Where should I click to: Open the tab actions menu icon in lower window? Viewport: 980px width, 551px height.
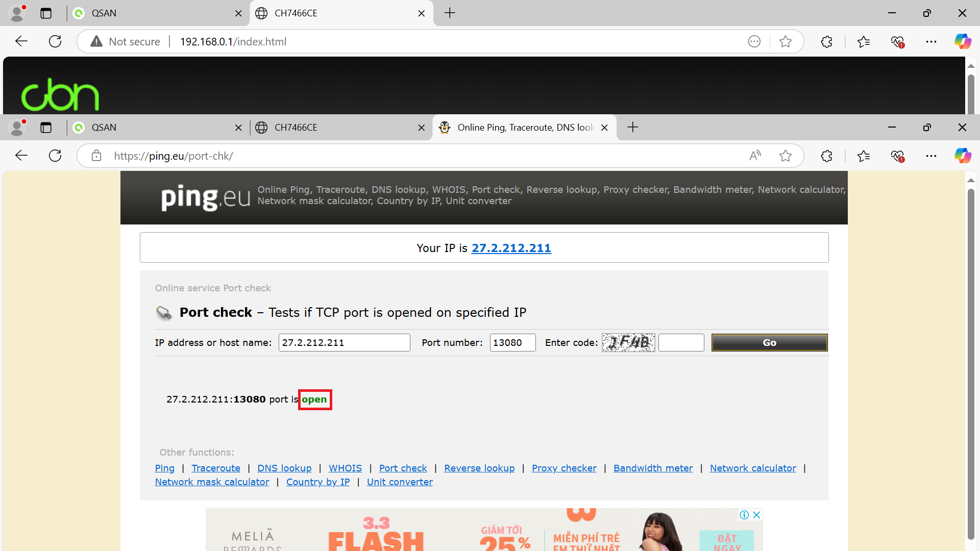tap(46, 128)
